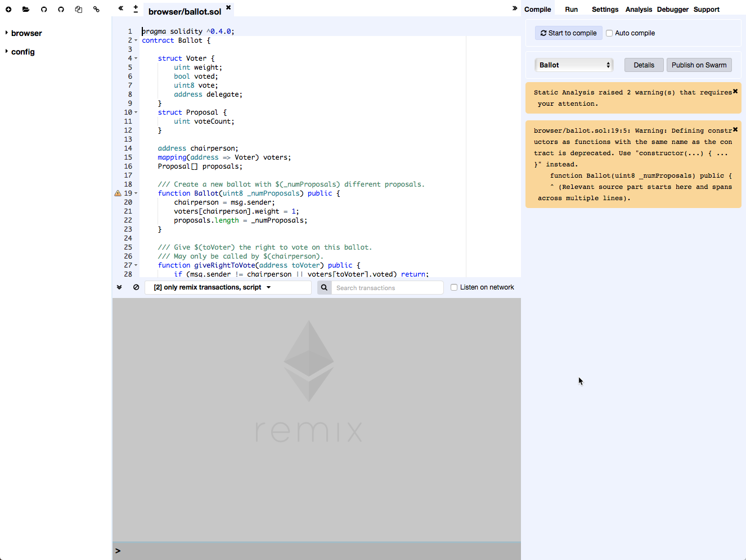Image resolution: width=746 pixels, height=560 pixels.
Task: Click line 1 'pragma solidity ^0.4.0;'
Action: point(188,31)
